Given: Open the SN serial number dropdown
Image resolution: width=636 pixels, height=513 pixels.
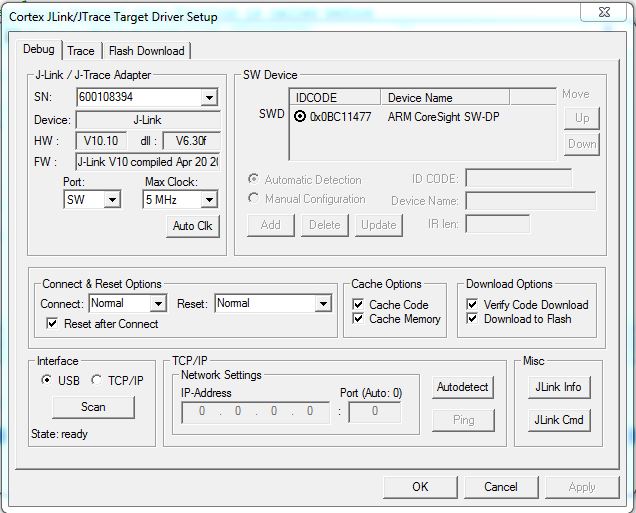Looking at the screenshot, I should point(209,97).
